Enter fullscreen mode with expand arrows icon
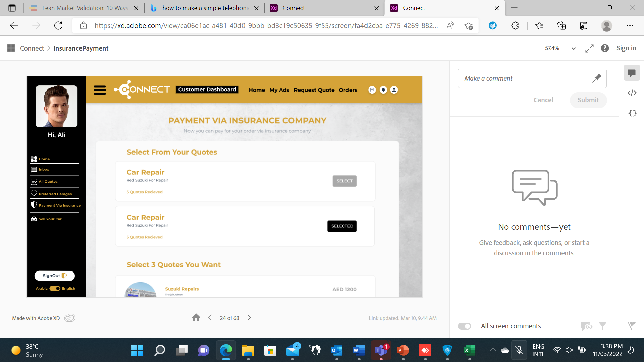Screen dimensions: 644x362 (x=589, y=48)
